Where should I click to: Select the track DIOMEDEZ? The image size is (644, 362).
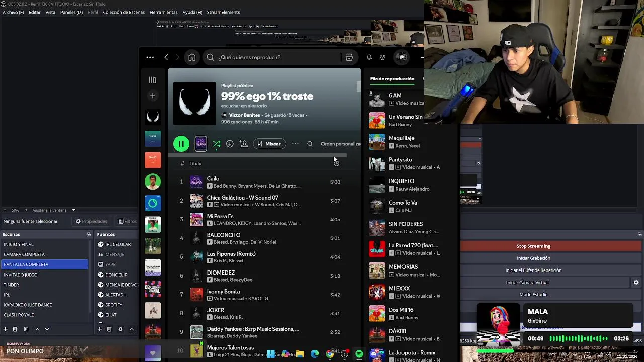(221, 273)
